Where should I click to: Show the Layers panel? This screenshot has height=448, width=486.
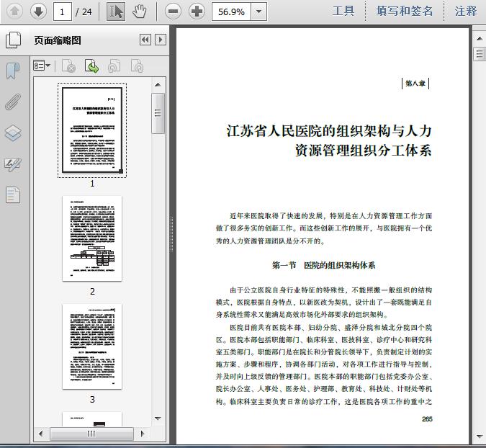(13, 133)
